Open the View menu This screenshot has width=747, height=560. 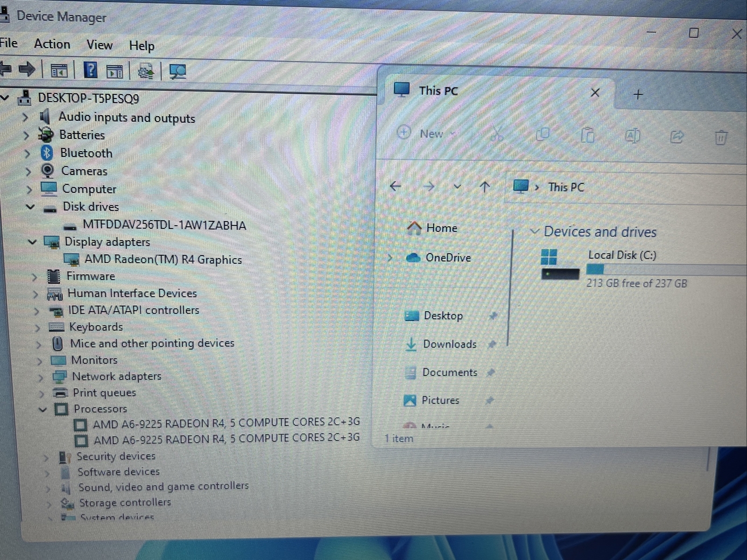coord(99,45)
